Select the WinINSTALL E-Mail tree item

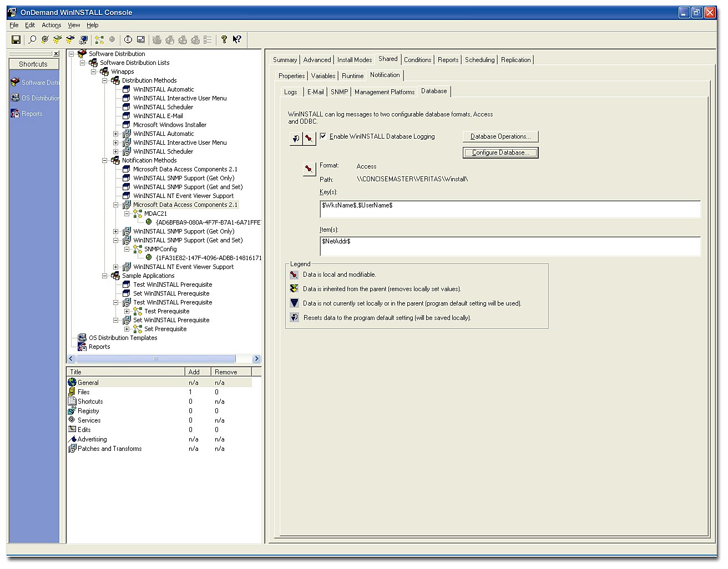coord(158,116)
